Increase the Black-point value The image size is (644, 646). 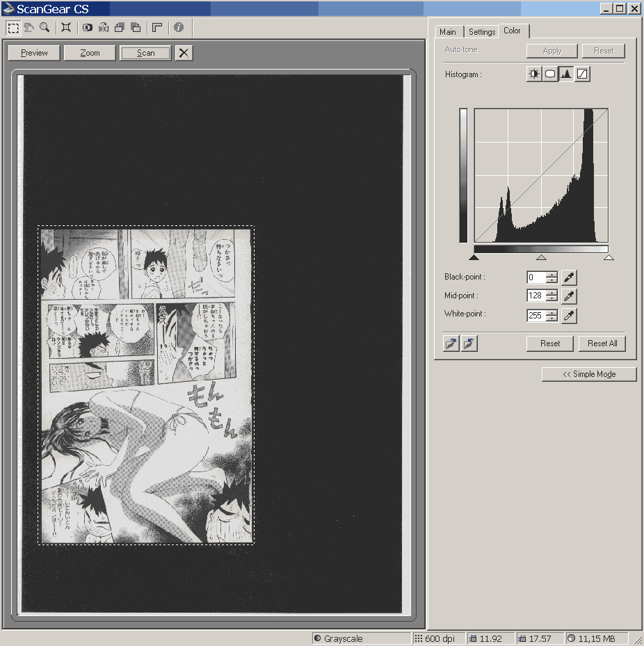pos(552,275)
